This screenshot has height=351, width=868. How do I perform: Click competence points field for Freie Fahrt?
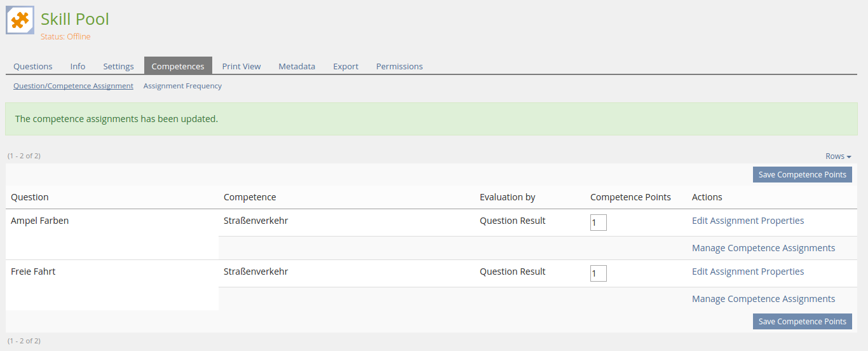(598, 273)
